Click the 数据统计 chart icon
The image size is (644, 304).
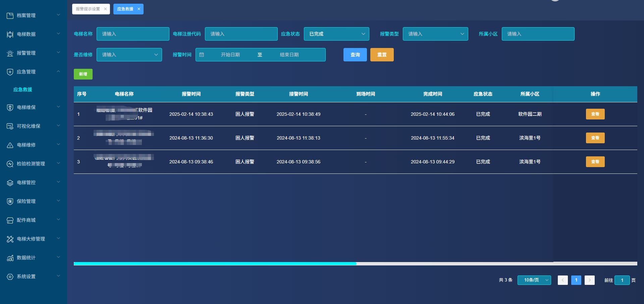10,258
